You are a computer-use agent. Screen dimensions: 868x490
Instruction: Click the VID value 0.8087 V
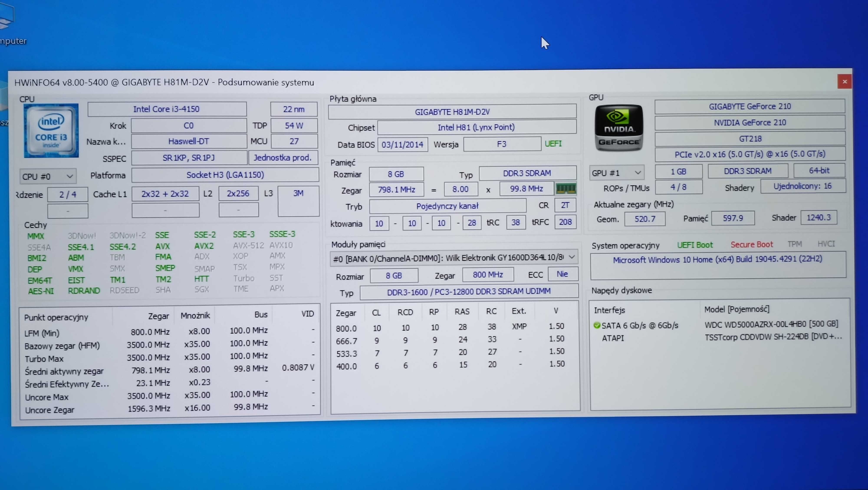(x=298, y=367)
